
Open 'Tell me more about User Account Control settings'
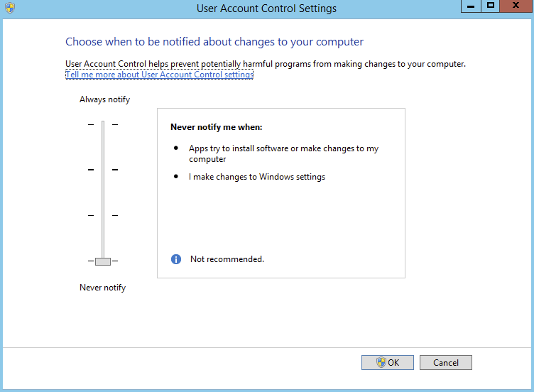(159, 75)
